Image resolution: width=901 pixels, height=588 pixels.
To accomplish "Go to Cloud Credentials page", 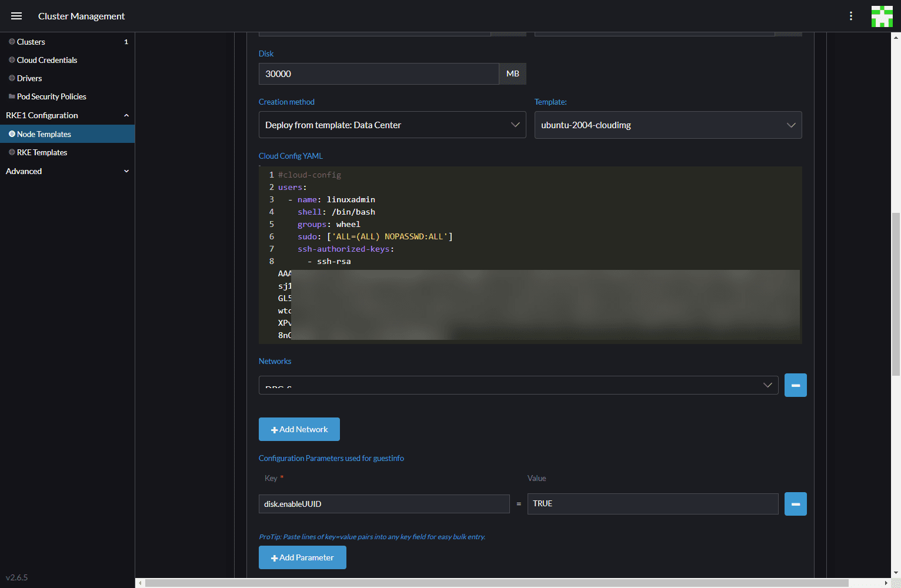I will point(47,60).
